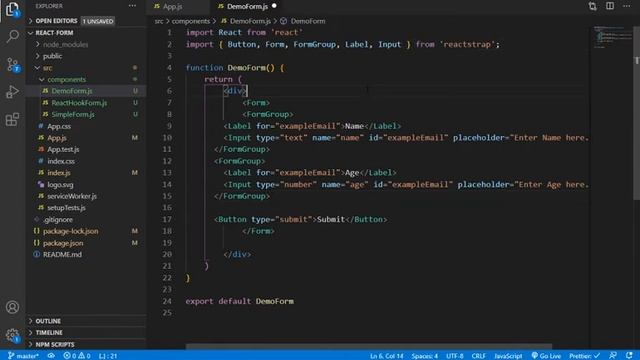Image resolution: width=640 pixels, height=360 pixels.
Task: Collapse the components folder
Action: 66,80
